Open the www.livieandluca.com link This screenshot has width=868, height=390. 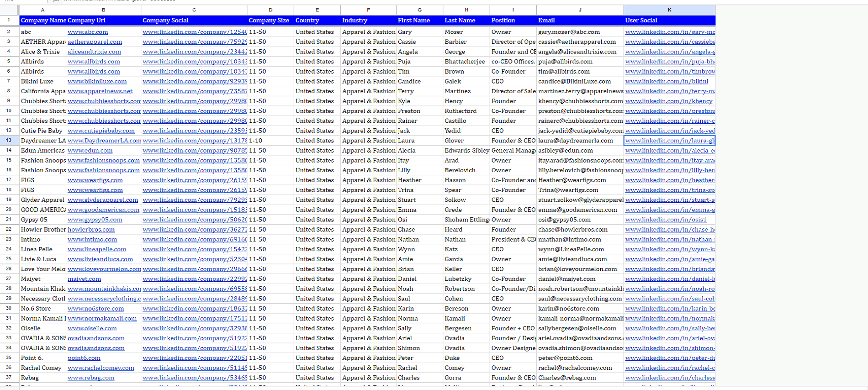[100, 259]
